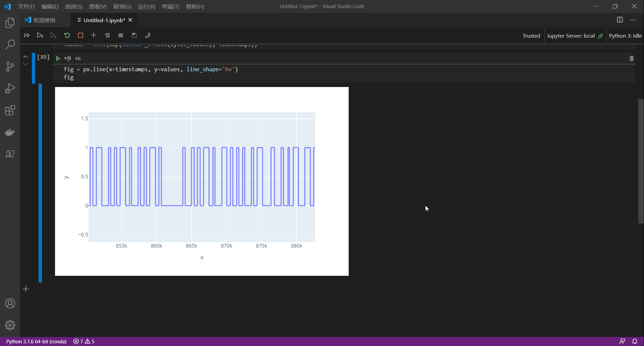Restart the Jupyter kernel
The height and width of the screenshot is (346, 644).
(x=67, y=35)
